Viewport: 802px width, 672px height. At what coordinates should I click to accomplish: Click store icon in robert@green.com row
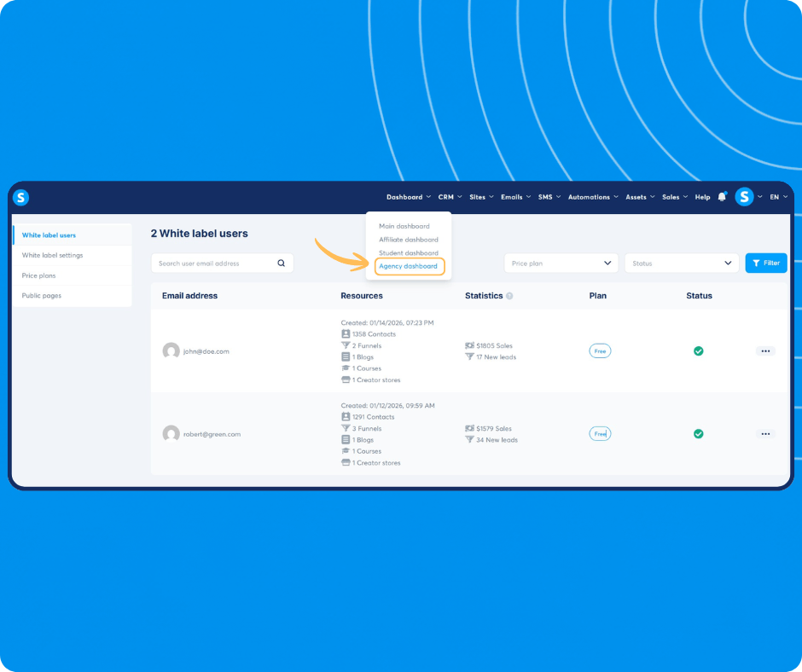point(346,462)
